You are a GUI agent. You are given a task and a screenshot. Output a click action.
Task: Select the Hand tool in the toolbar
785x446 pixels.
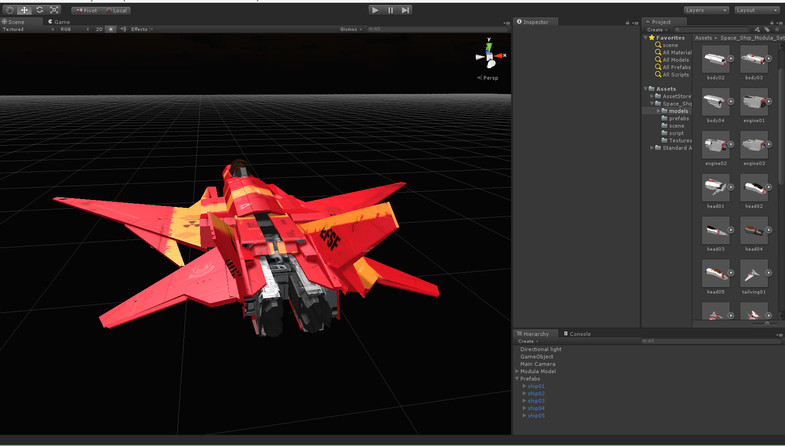tap(9, 10)
